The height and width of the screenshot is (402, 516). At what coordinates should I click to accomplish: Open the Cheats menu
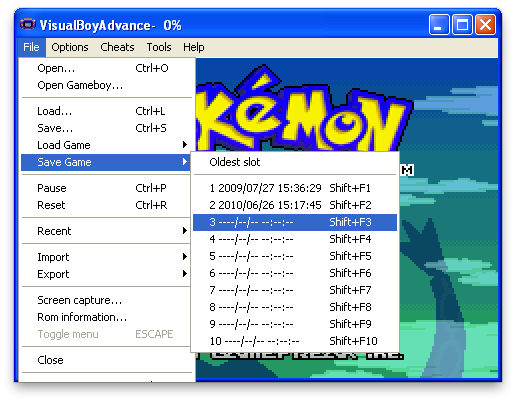(117, 47)
